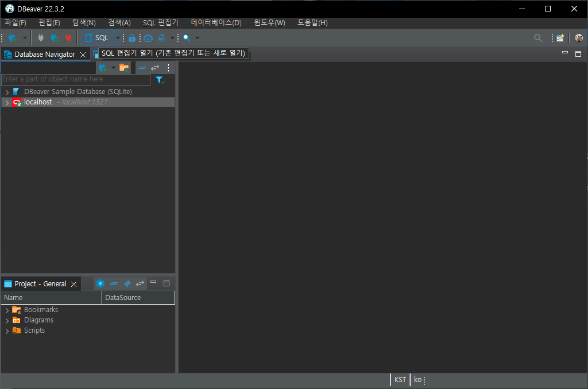Click the Name column header
The width and height of the screenshot is (588, 389).
click(51, 298)
